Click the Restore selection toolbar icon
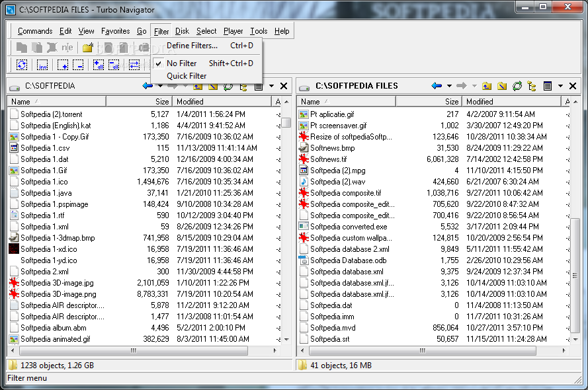Viewport: 588px width, 390px height. point(22,65)
